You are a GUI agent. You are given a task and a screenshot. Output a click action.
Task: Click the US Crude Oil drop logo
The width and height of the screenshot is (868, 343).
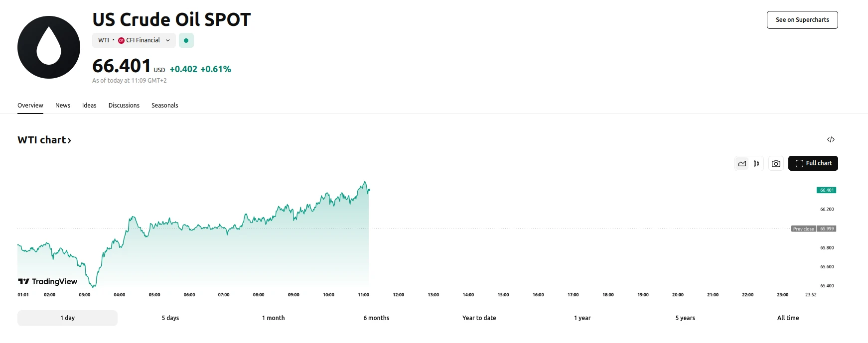tap(48, 47)
